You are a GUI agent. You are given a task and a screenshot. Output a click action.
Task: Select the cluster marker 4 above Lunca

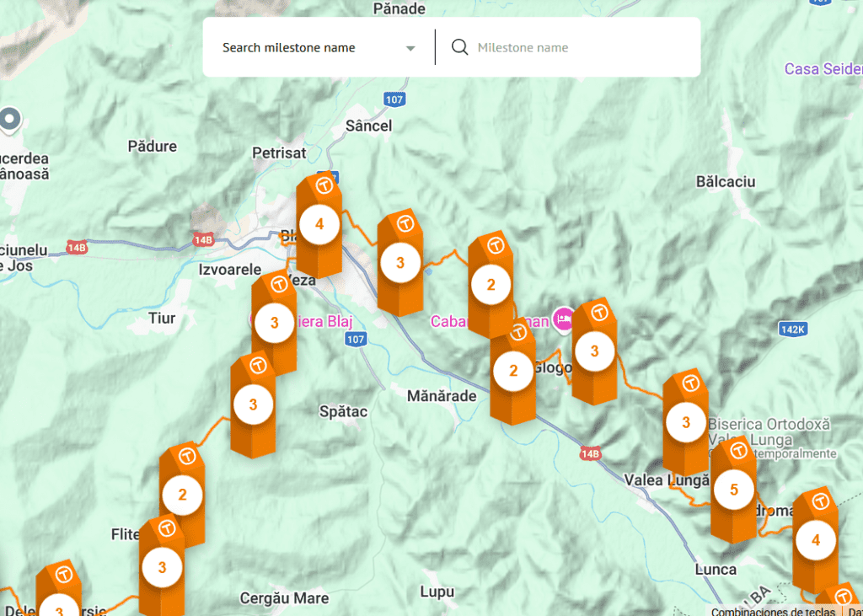[816, 541]
